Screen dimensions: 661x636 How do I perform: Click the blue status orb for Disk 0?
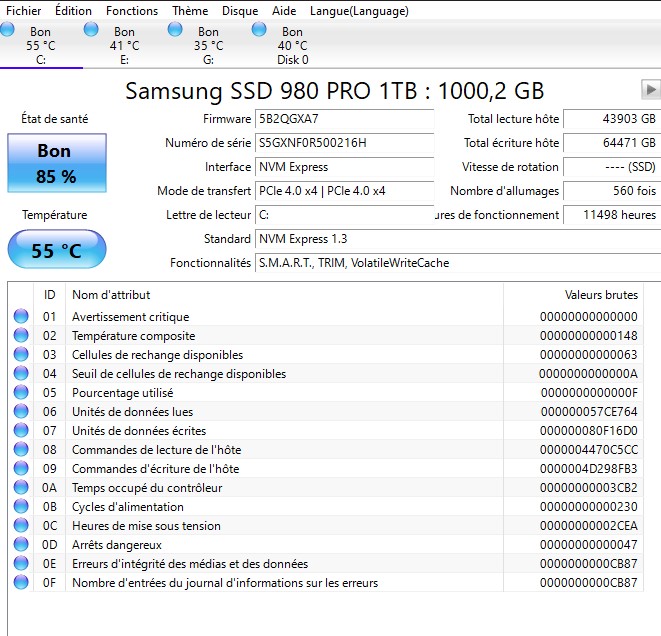259,30
